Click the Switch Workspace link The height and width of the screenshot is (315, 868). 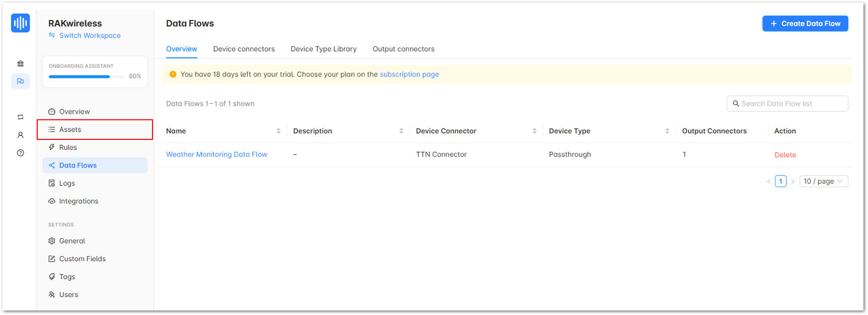pyautogui.click(x=90, y=35)
